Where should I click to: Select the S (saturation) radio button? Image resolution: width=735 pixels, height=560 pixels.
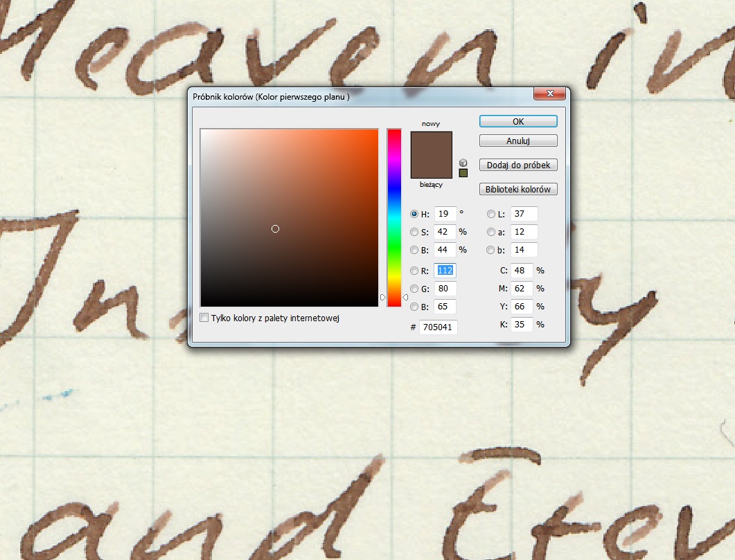[x=414, y=232]
